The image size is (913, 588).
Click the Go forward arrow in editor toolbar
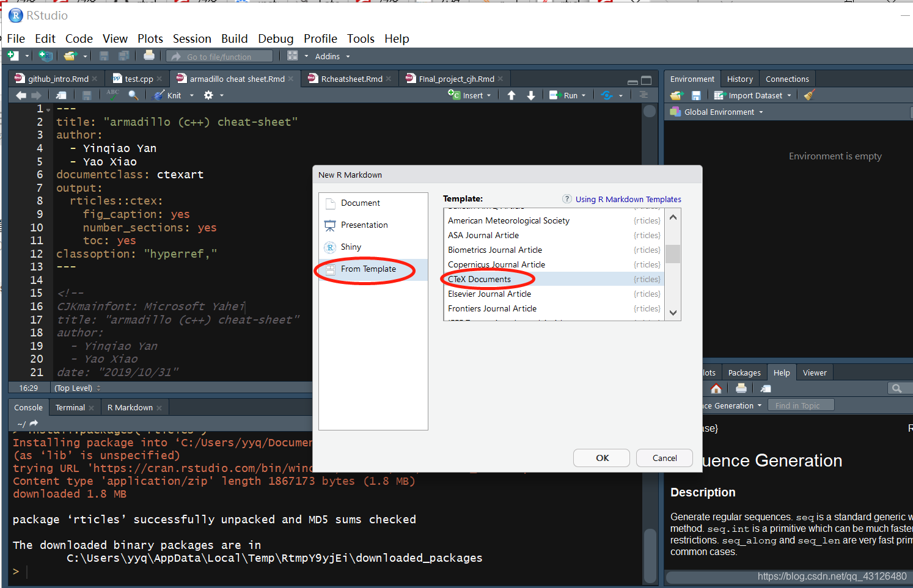point(36,95)
